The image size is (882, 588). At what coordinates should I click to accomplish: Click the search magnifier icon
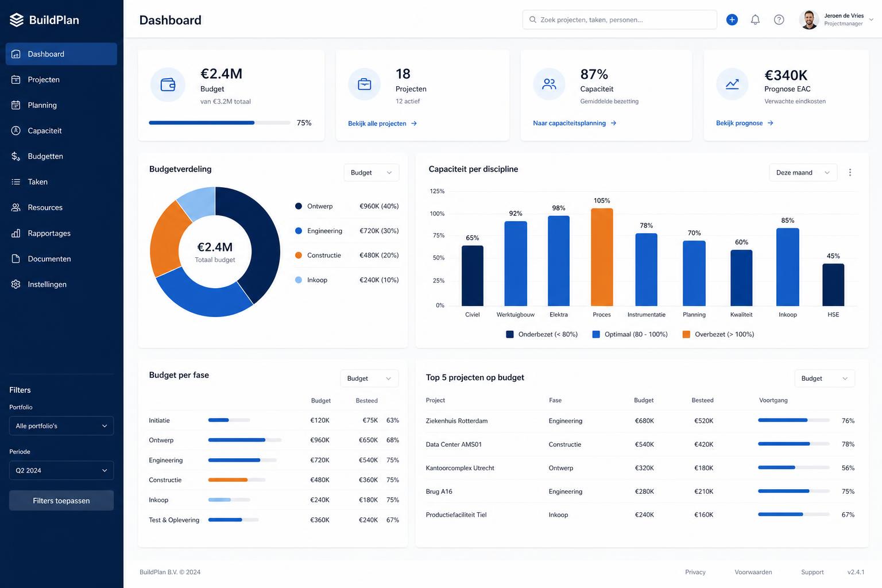pyautogui.click(x=533, y=20)
